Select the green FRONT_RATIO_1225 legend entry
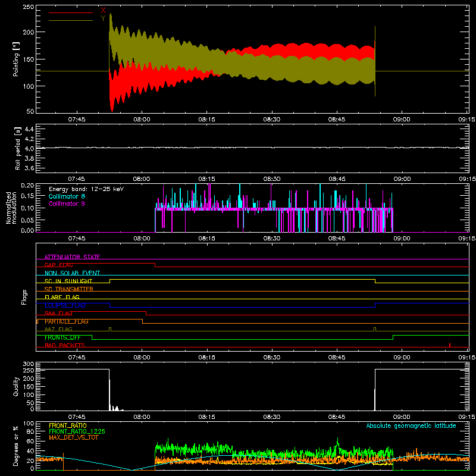 (x=77, y=431)
